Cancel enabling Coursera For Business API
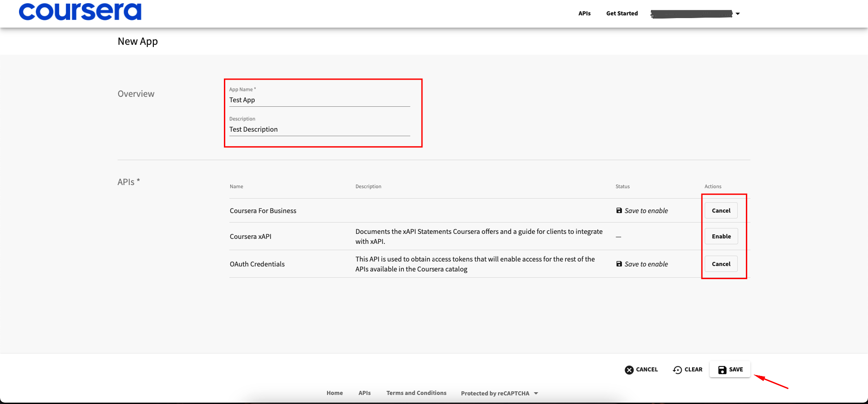Viewport: 868px width, 404px height. [x=721, y=210]
